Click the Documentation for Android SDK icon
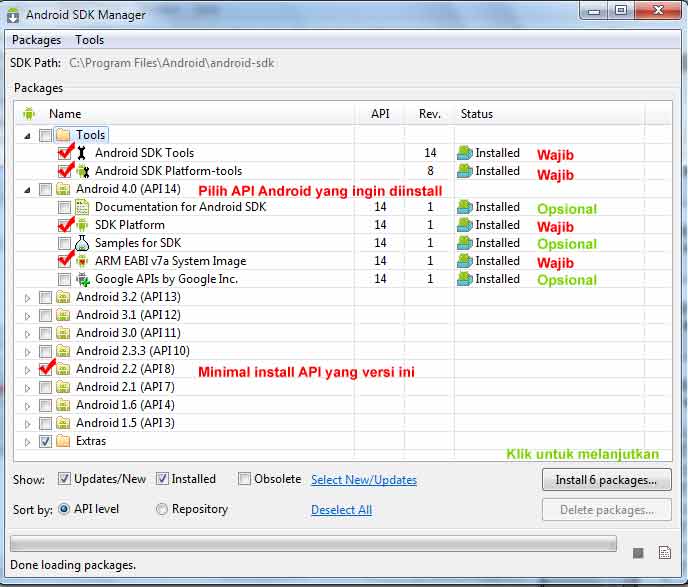Viewport: 688px width, 587px height. click(x=82, y=207)
